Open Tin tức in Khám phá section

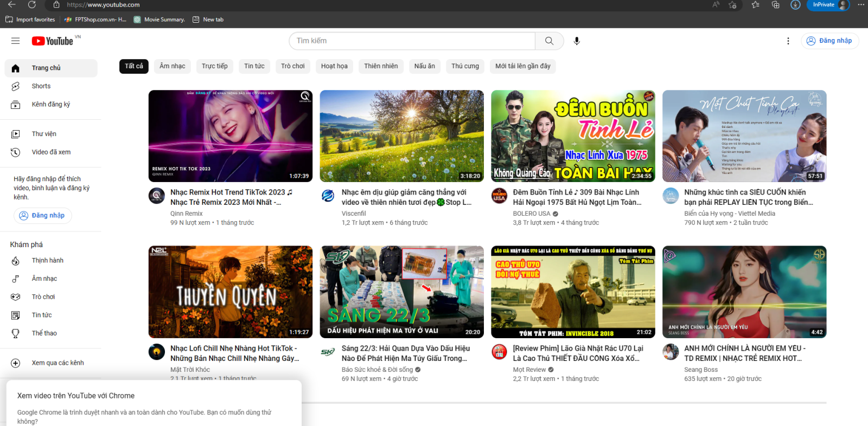pos(51,315)
